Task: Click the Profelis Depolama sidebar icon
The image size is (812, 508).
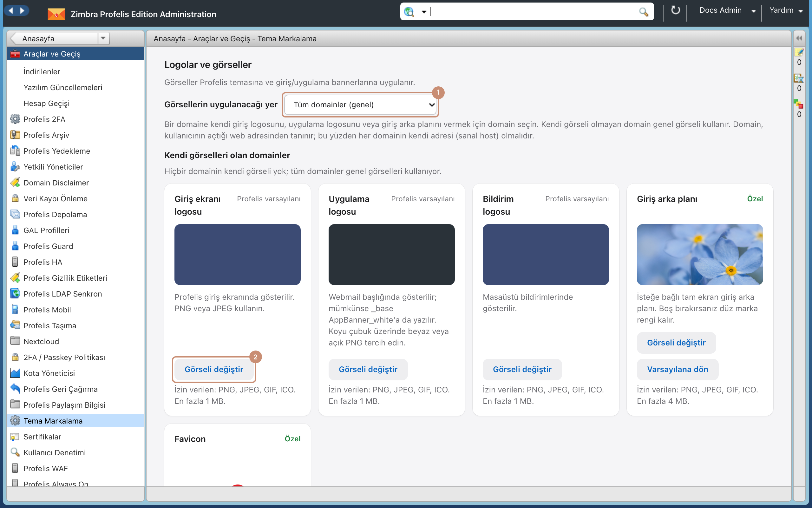Action: (x=15, y=214)
